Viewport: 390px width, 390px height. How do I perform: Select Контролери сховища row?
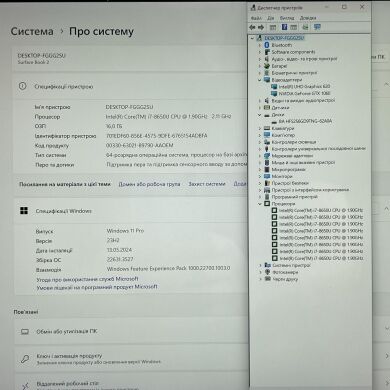[293, 142]
